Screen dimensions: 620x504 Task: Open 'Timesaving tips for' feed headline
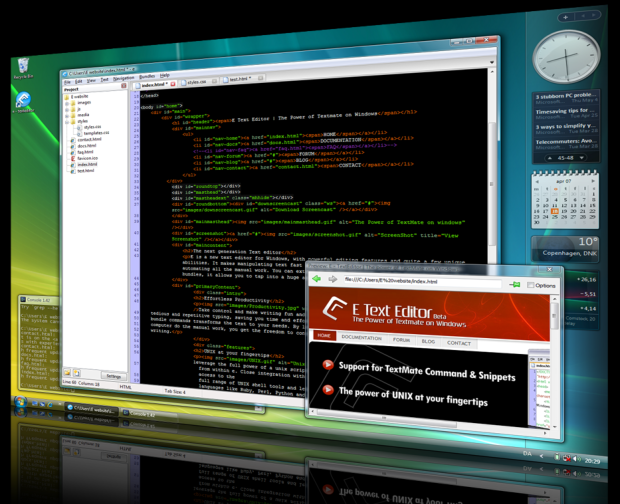click(564, 111)
